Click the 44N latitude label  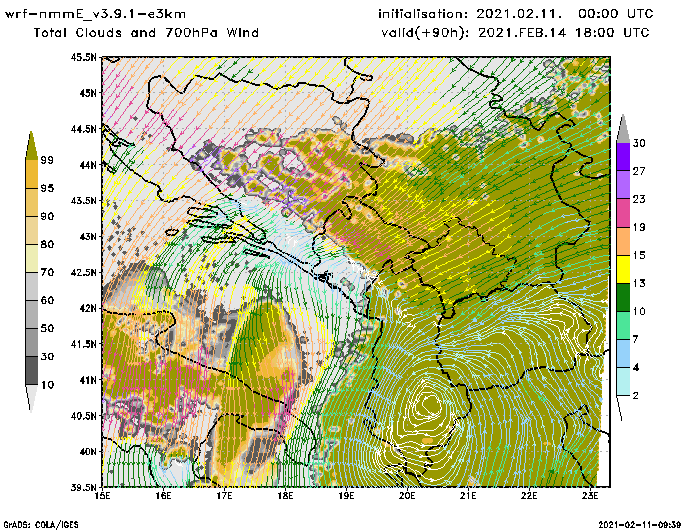(x=88, y=165)
